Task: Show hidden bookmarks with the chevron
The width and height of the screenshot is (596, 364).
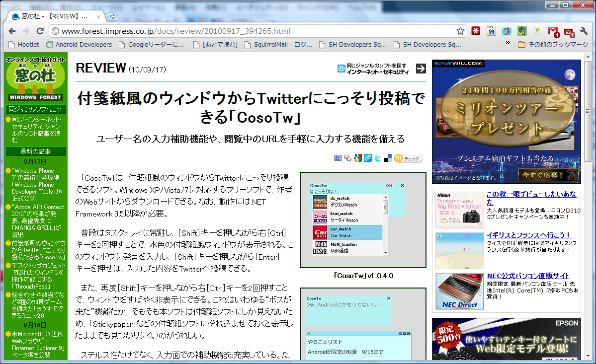Action: click(x=508, y=43)
